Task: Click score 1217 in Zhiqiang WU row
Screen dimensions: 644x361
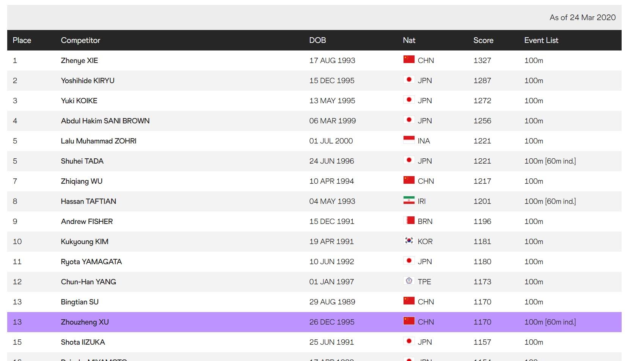Action: tap(482, 181)
